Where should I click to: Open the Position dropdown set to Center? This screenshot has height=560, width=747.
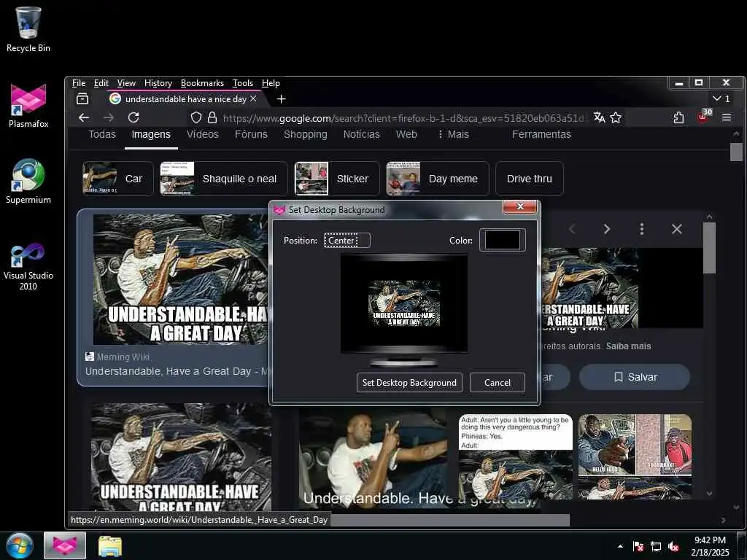click(347, 241)
